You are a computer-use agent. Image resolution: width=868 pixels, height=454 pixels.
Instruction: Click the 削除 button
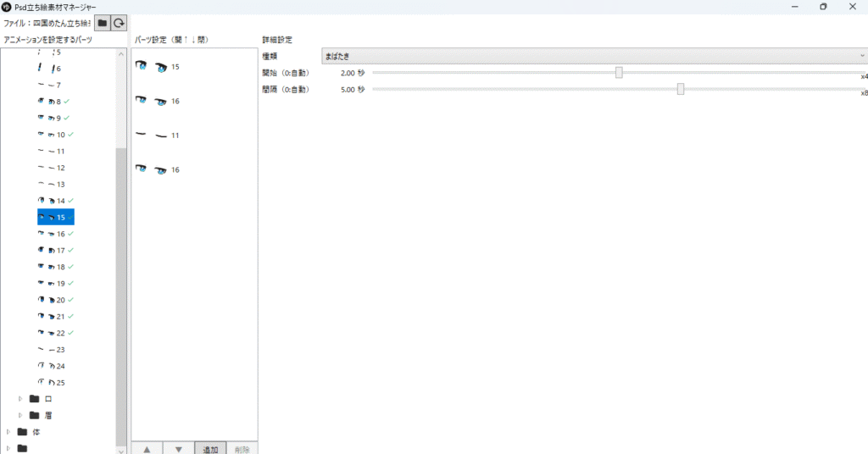point(242,449)
